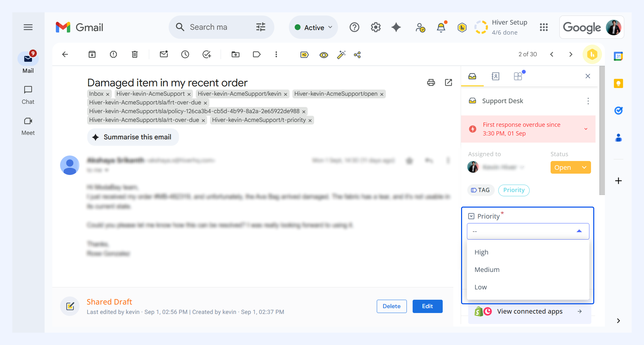Move email to a folder
The image size is (644, 345).
click(236, 54)
